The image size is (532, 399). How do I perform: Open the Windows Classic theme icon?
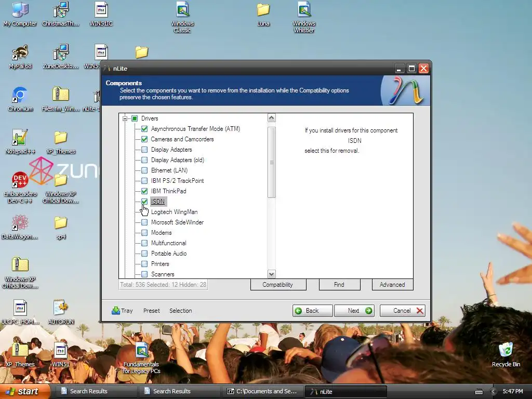click(x=182, y=17)
